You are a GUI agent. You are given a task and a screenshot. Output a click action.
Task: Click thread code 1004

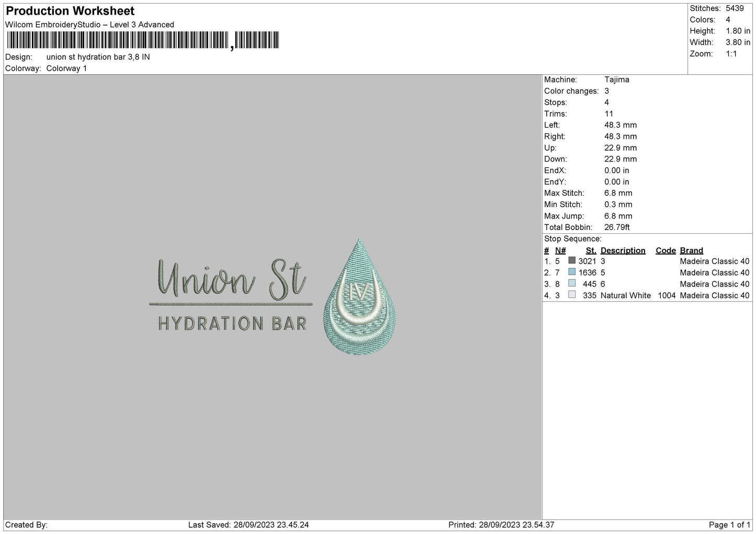pyautogui.click(x=667, y=296)
